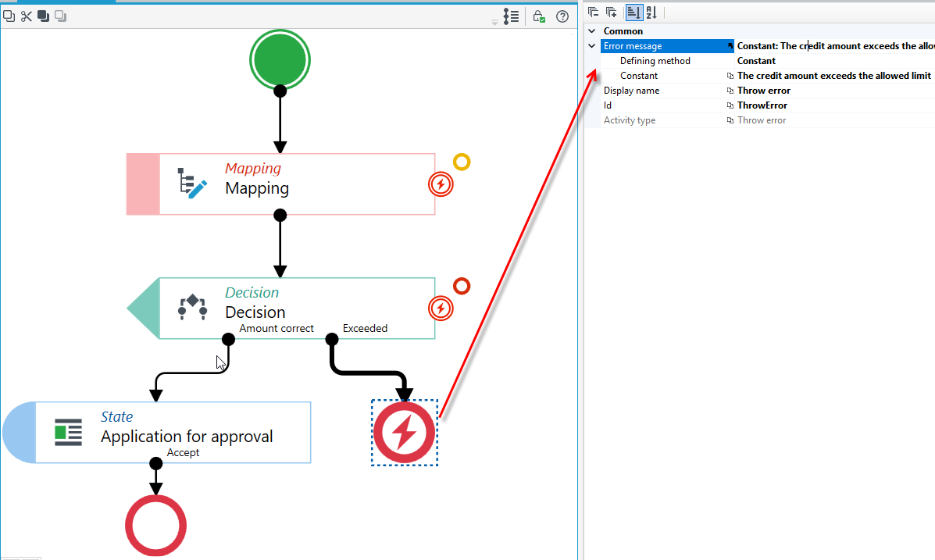
Task: Click the red ring marker near Decision
Action: click(462, 287)
